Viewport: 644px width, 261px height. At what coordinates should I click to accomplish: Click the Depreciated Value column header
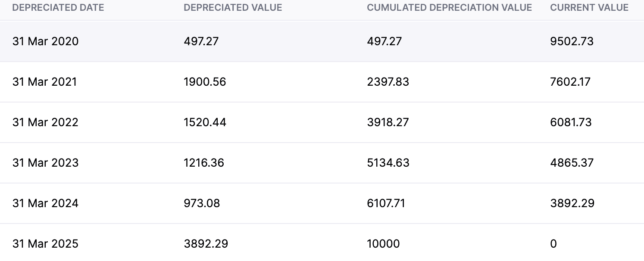pyautogui.click(x=233, y=8)
